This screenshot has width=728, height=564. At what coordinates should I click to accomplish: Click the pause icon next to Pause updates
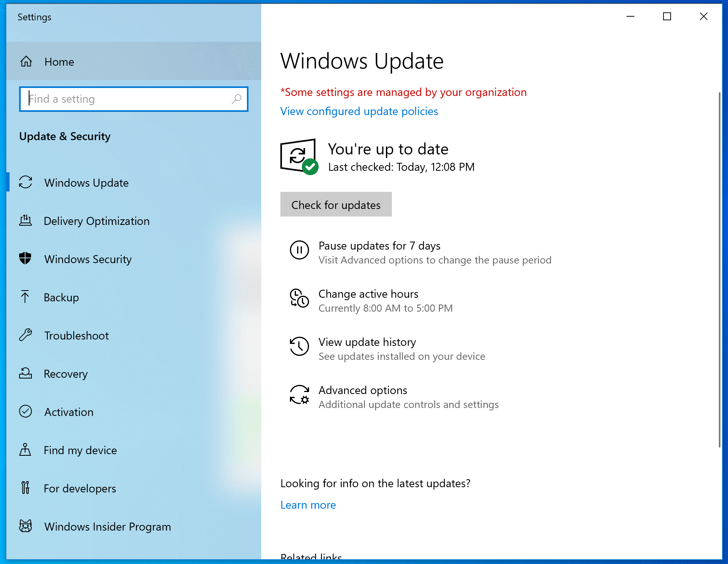[299, 251]
